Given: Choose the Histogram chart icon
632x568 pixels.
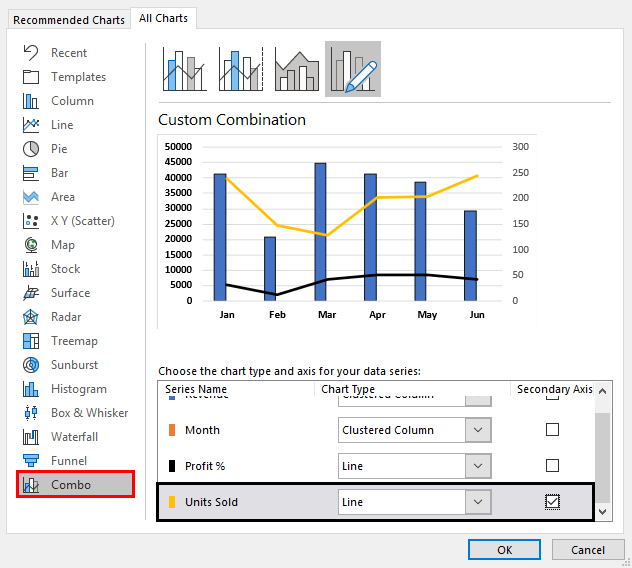Looking at the screenshot, I should [31, 389].
